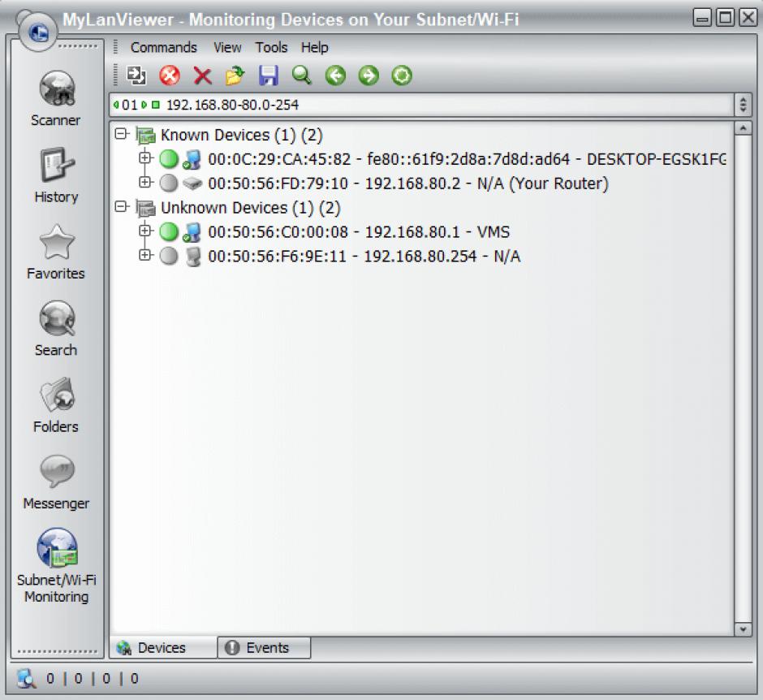Open the Favorites star panel

click(56, 253)
